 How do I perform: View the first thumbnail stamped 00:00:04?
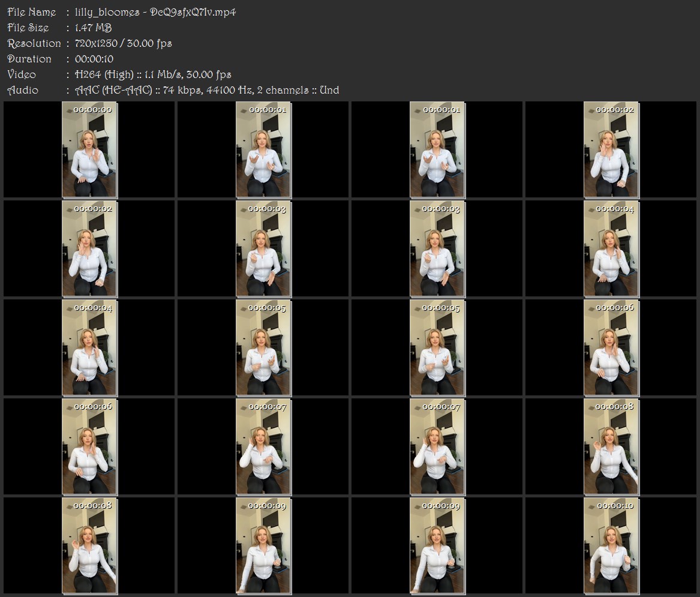click(611, 249)
